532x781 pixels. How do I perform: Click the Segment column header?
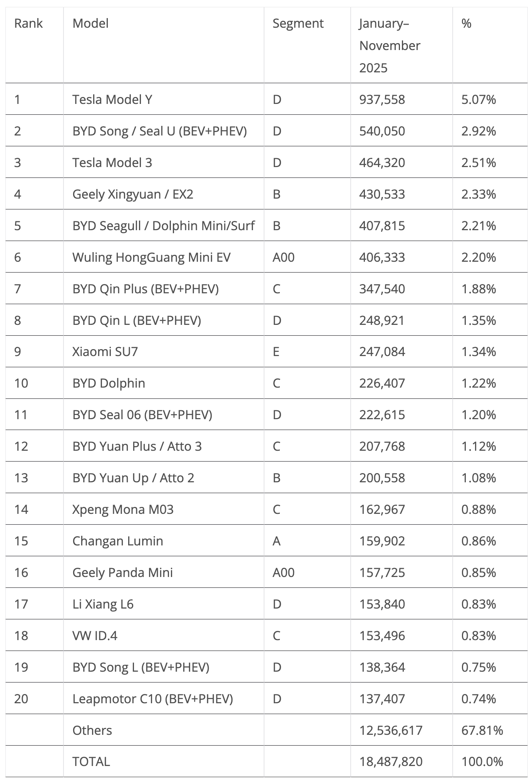[x=298, y=23]
